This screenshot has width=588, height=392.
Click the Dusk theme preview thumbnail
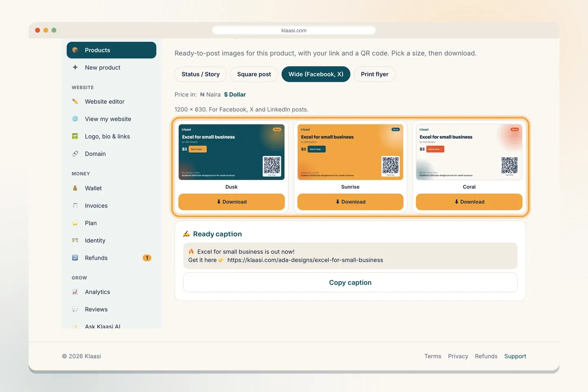[x=232, y=152]
